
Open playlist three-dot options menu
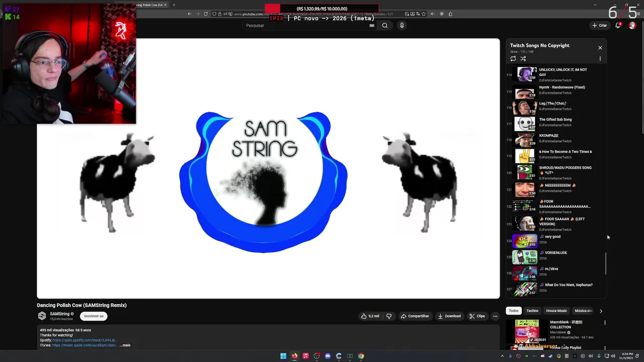(x=600, y=58)
